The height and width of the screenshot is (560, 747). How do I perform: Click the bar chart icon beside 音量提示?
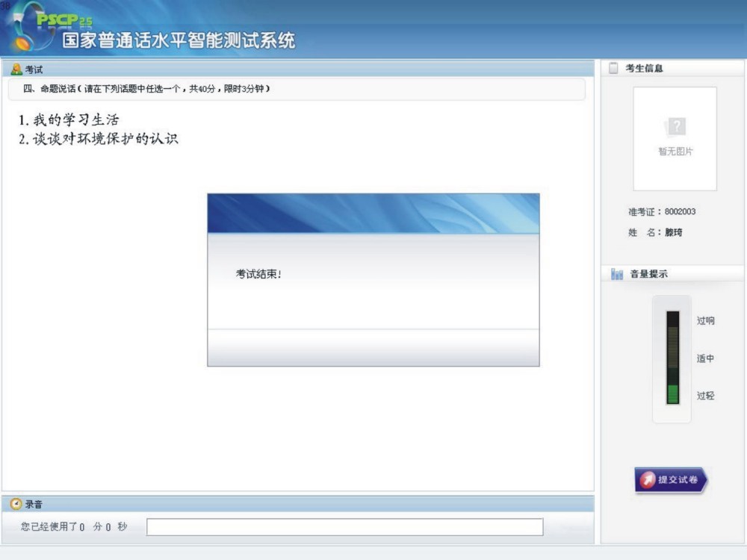coord(616,275)
